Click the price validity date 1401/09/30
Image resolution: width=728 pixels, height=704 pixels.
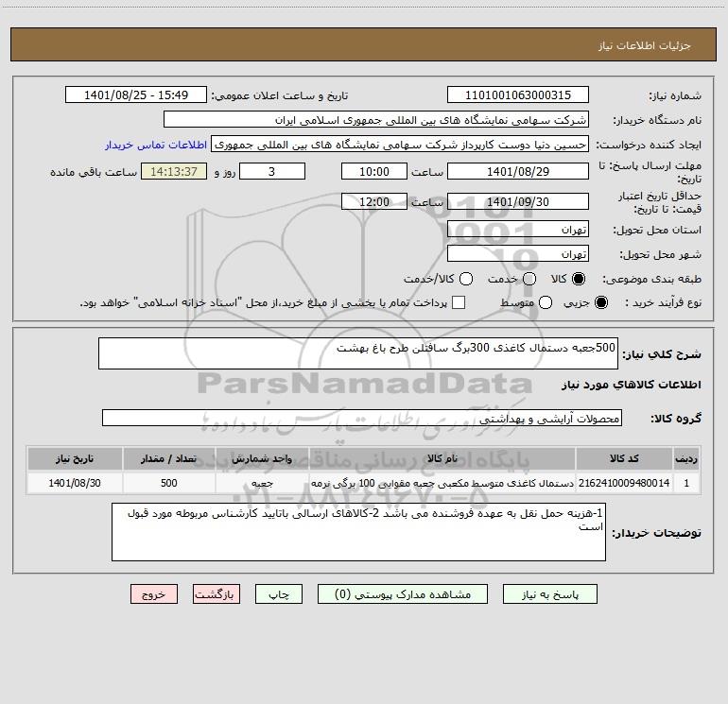(518, 201)
